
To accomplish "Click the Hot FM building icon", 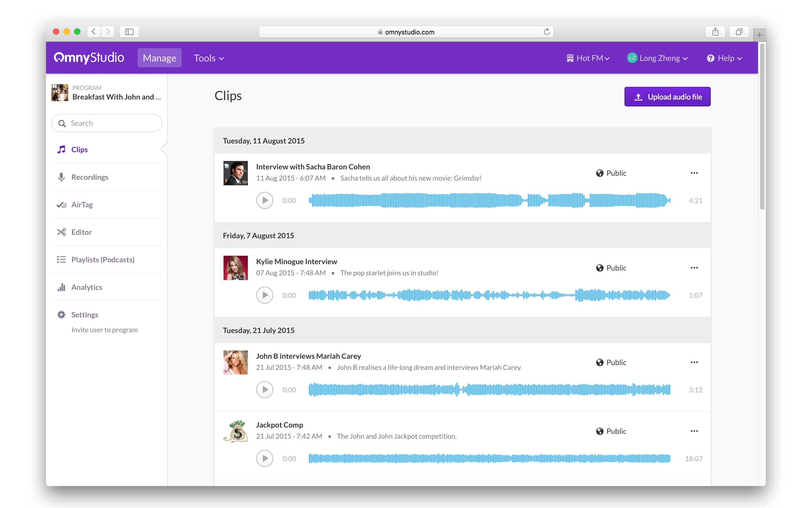I will pyautogui.click(x=570, y=58).
